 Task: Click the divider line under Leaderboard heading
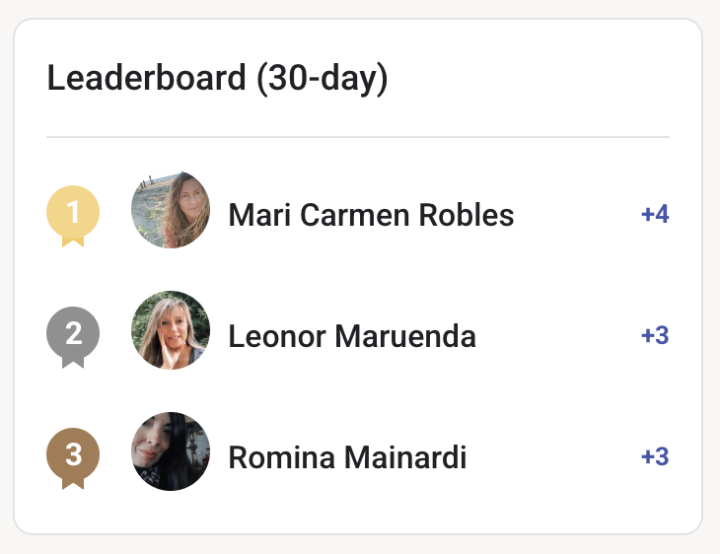358,137
